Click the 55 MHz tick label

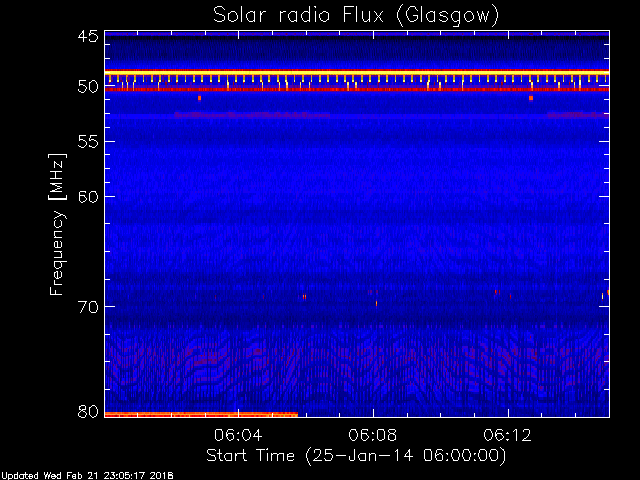(x=88, y=142)
